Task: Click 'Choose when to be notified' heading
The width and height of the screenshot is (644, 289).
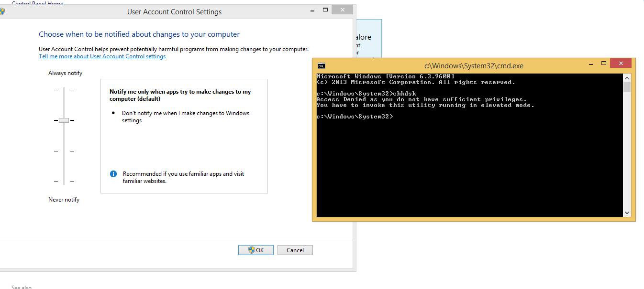Action: [x=139, y=34]
